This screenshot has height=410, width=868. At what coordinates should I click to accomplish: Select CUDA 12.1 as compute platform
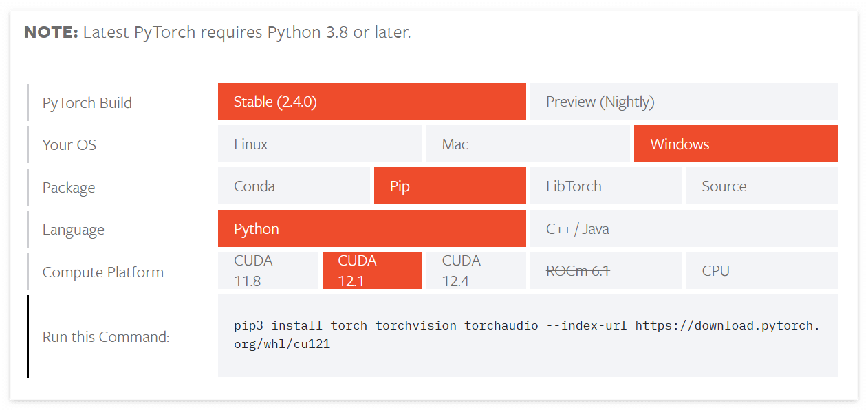coord(372,270)
